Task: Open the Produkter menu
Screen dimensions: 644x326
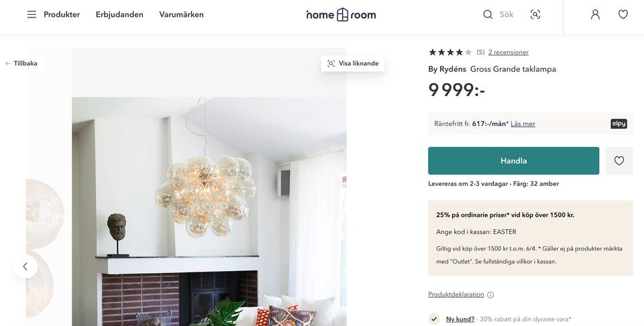Action: 62,14
